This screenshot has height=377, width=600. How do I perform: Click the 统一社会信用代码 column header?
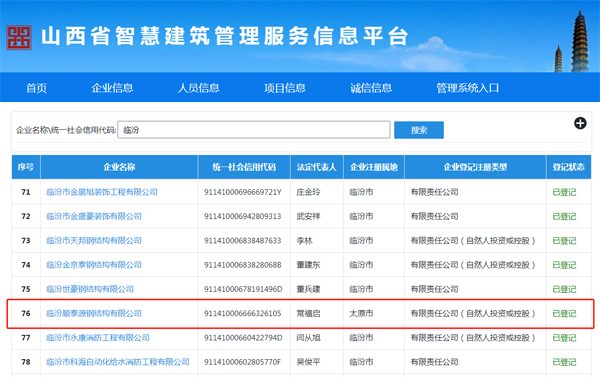point(244,167)
